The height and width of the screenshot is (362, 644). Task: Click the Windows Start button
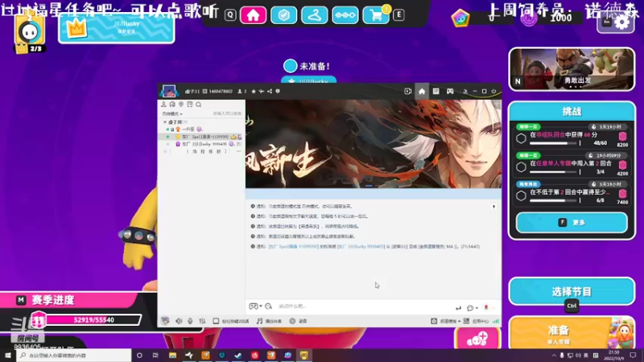[8, 356]
